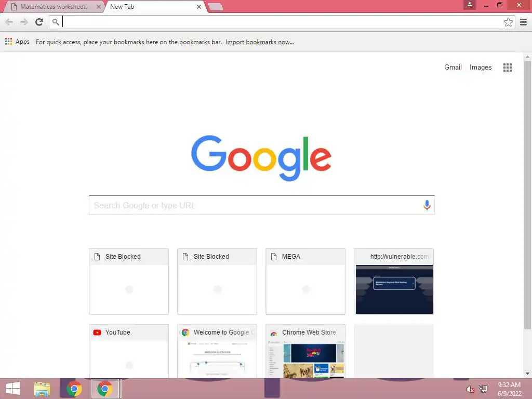Image resolution: width=532 pixels, height=399 pixels.
Task: Click the muted volume tray icon
Action: [x=470, y=389]
